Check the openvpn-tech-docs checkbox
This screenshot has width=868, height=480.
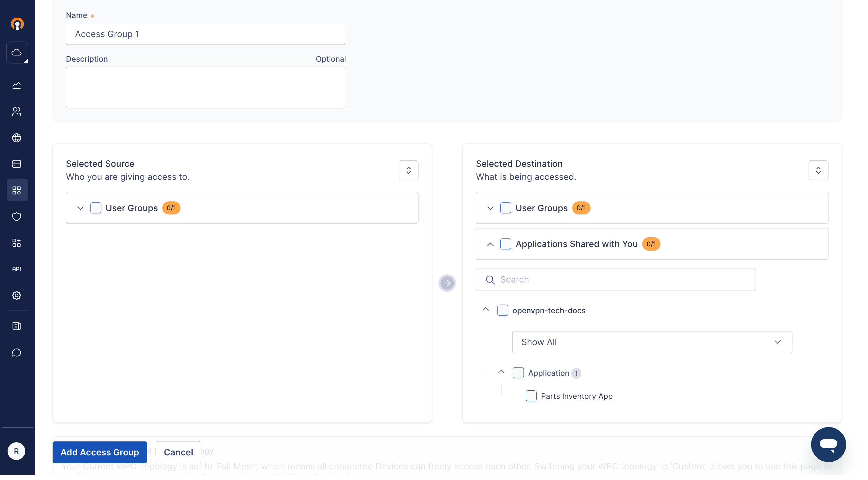pos(503,310)
